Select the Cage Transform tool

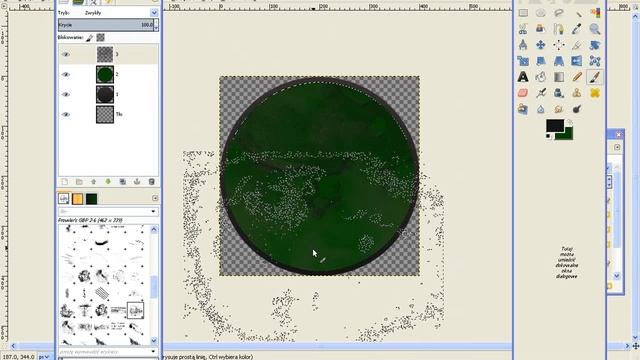click(x=595, y=61)
